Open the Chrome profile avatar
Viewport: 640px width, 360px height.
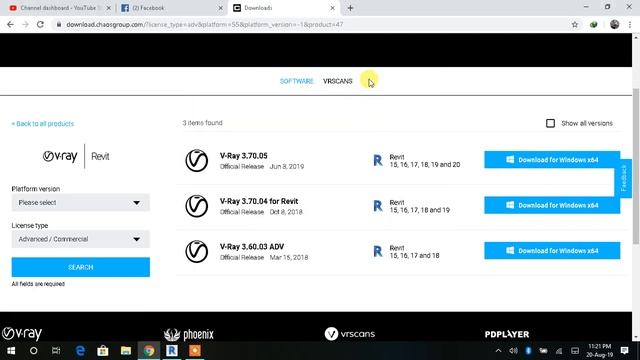614,24
